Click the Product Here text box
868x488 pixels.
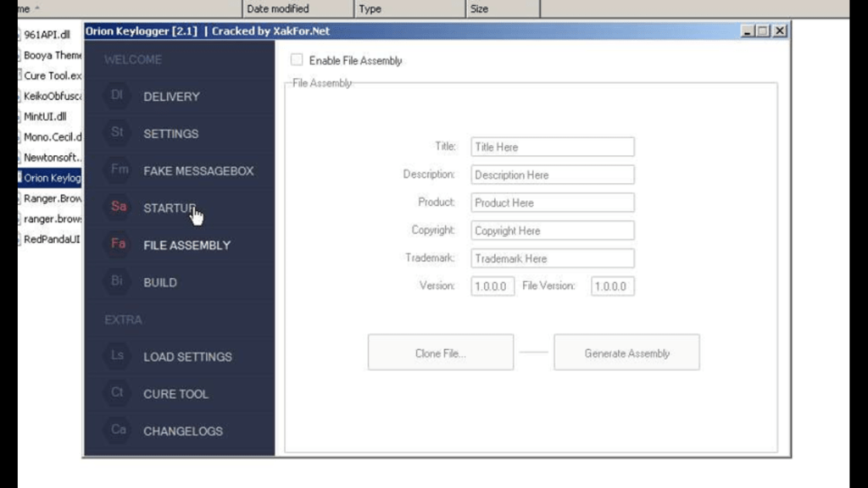553,202
